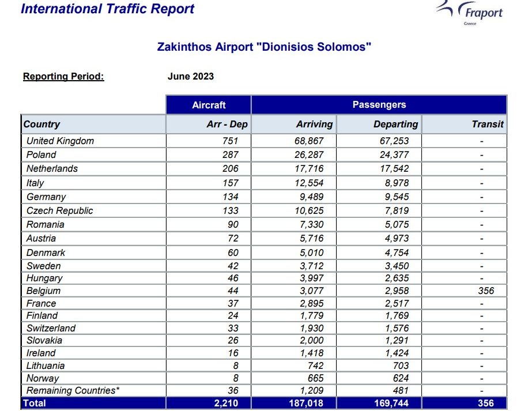Image resolution: width=532 pixels, height=411 pixels.
Task: Click United Kingdom arriving value 68,867
Action: point(309,141)
